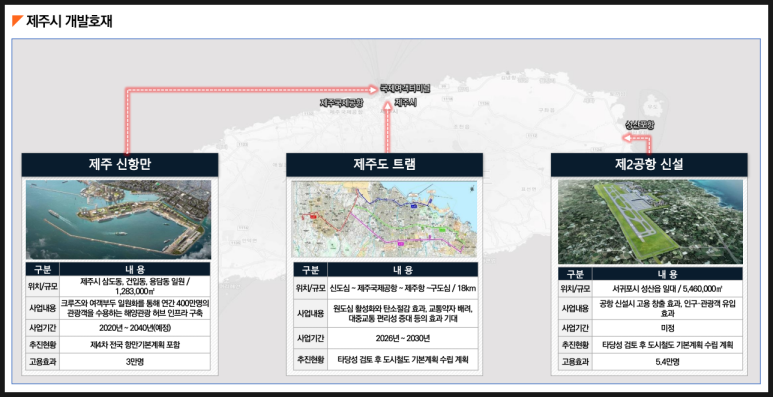
Task: Click '위치/규모' label in 제주도 트램 table
Action: click(310, 288)
